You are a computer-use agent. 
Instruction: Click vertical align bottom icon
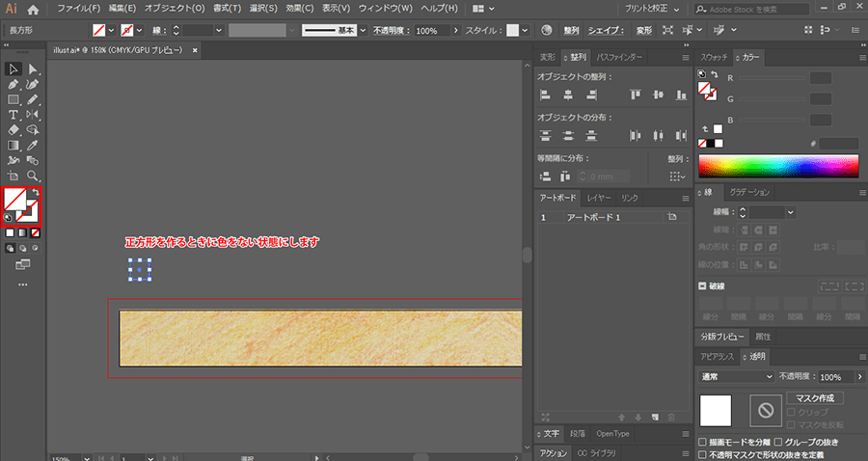click(681, 95)
